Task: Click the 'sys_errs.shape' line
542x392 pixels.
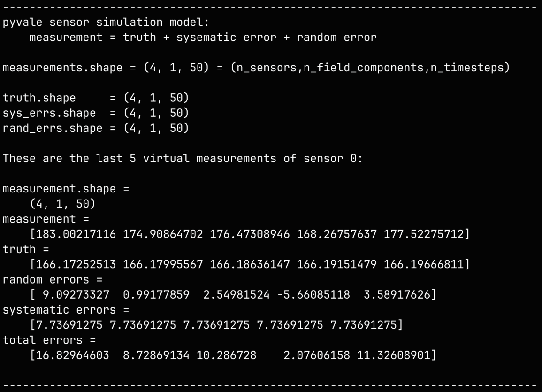Action: click(x=96, y=113)
